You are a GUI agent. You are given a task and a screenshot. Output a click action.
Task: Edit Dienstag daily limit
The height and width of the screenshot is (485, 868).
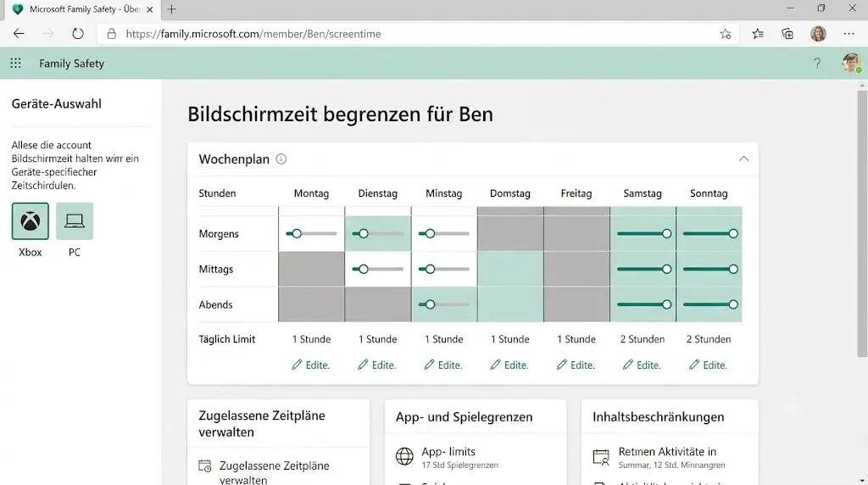[377, 365]
